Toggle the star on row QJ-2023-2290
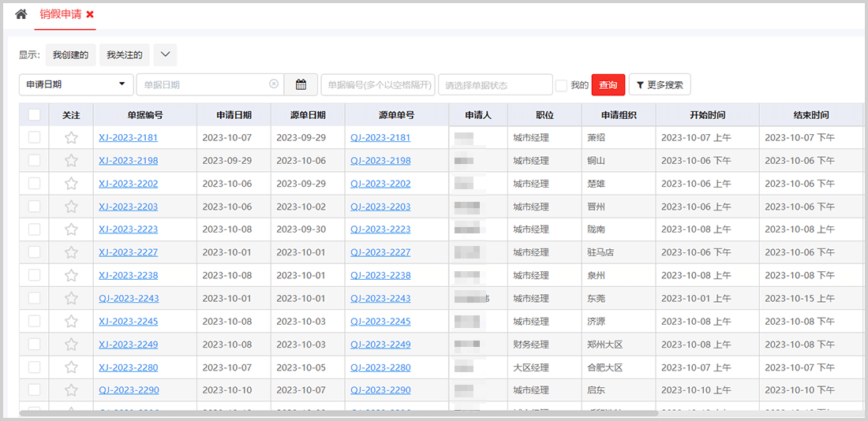This screenshot has width=868, height=421. pyautogui.click(x=71, y=390)
